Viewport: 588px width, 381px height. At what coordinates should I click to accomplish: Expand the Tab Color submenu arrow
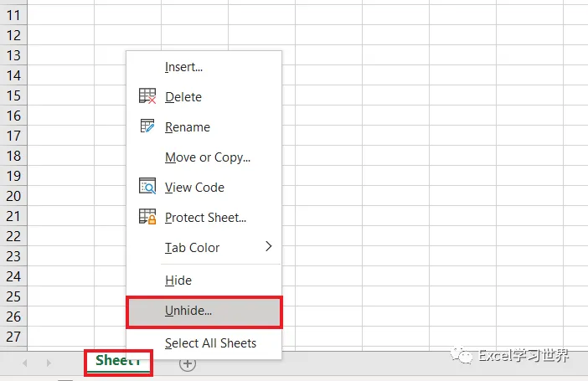click(x=269, y=246)
